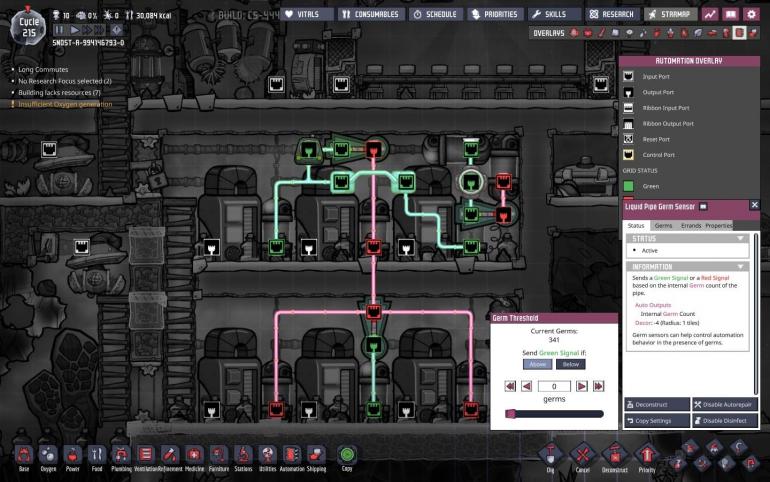Viewport: 770px width, 482px height.
Task: Open the Shipping build category
Action: click(316, 456)
